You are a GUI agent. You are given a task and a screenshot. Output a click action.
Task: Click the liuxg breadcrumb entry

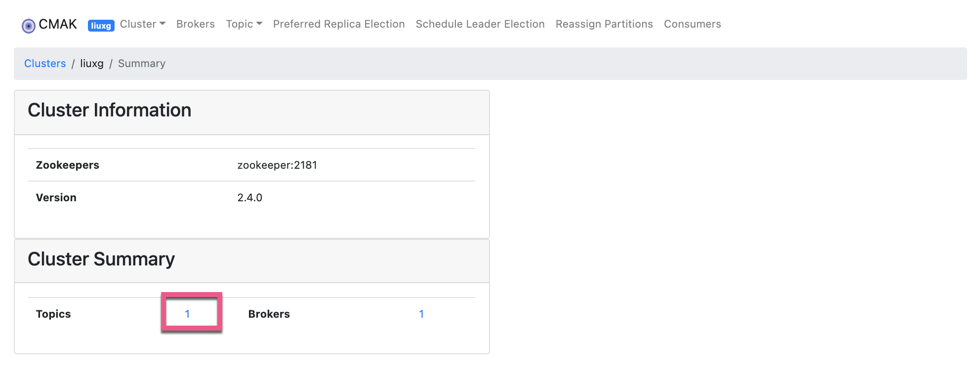tap(92, 63)
